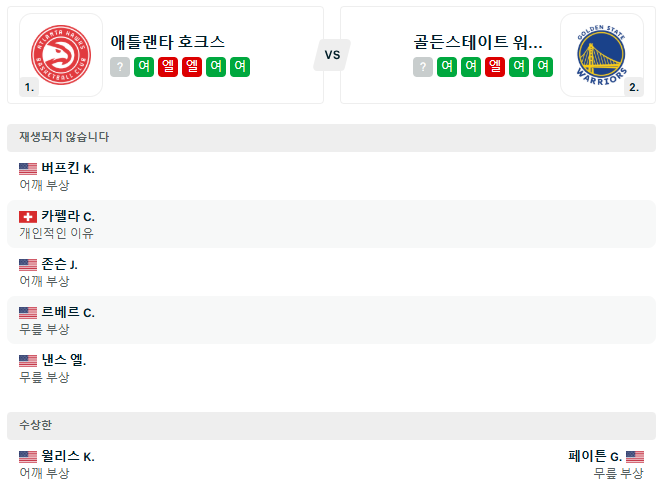Open the 애틀랜타 호크스 team name link
This screenshot has width=658, height=493.
click(168, 42)
